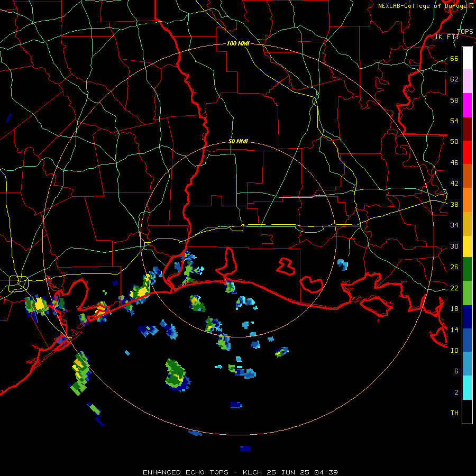
Task: Click the Enhanced Echo Tops KLCH caption
Action: click(x=240, y=472)
